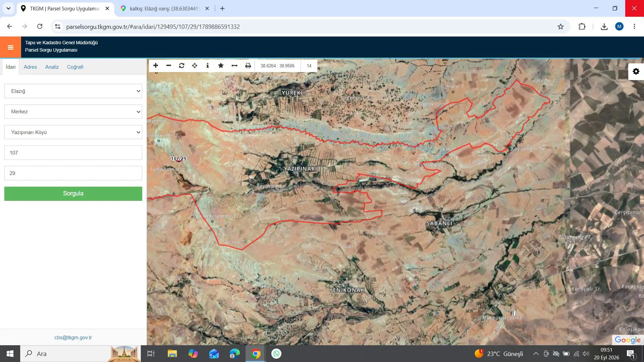Click the green Sorgula button
This screenshot has width=644, height=362.
pyautogui.click(x=73, y=194)
